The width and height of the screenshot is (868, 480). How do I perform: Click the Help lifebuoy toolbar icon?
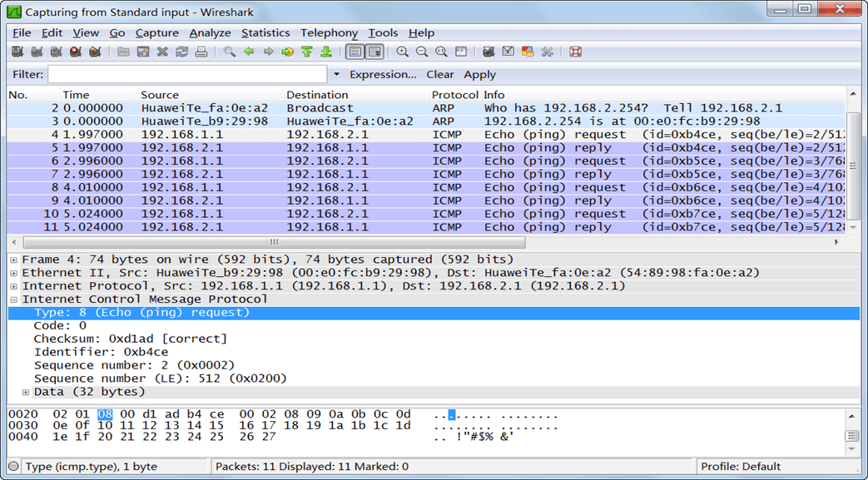[575, 52]
